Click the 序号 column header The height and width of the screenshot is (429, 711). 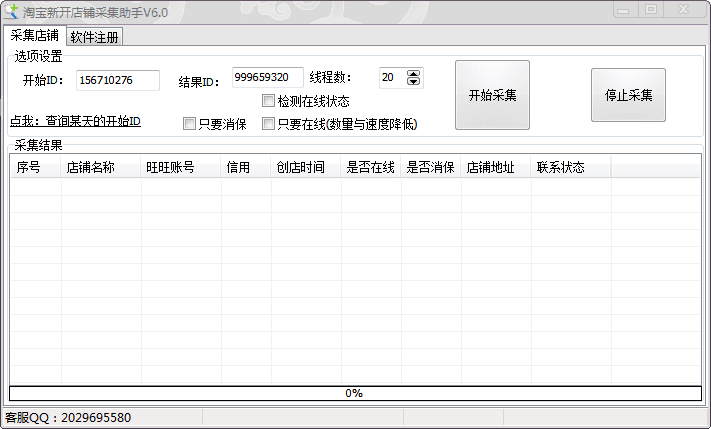(x=35, y=167)
